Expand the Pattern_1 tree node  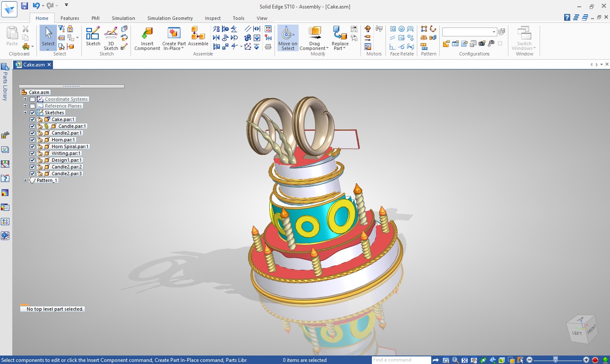coord(25,180)
